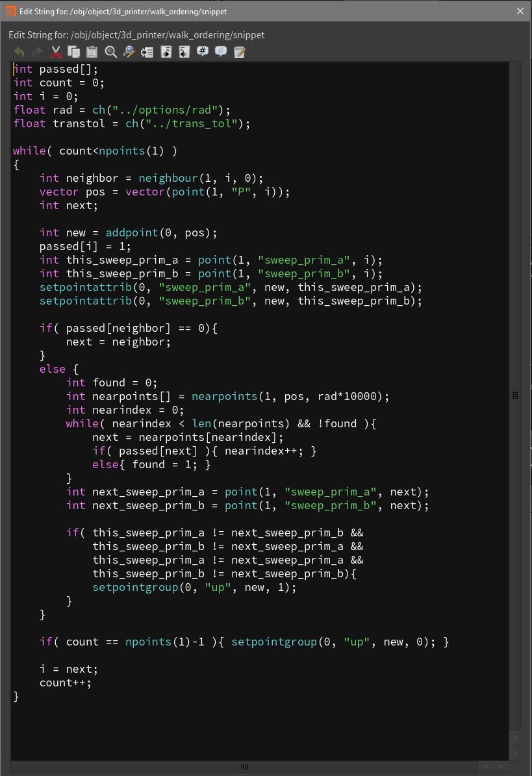Click the 'addpoint(0, pos)' call
This screenshot has height=776, width=532.
pos(158,232)
